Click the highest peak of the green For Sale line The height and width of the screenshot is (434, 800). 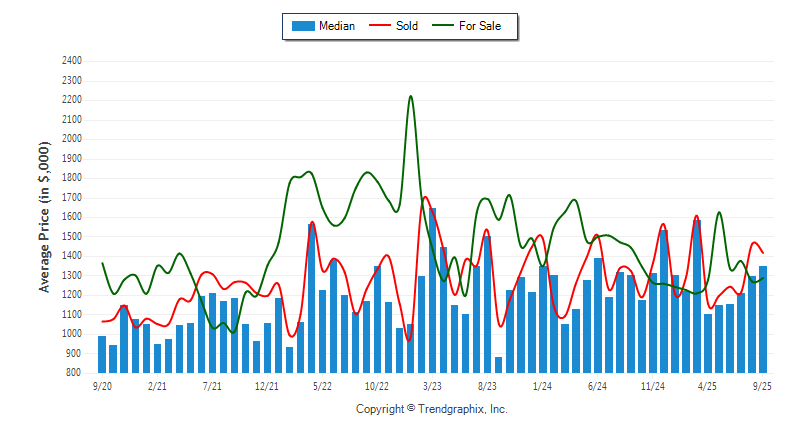coord(411,97)
